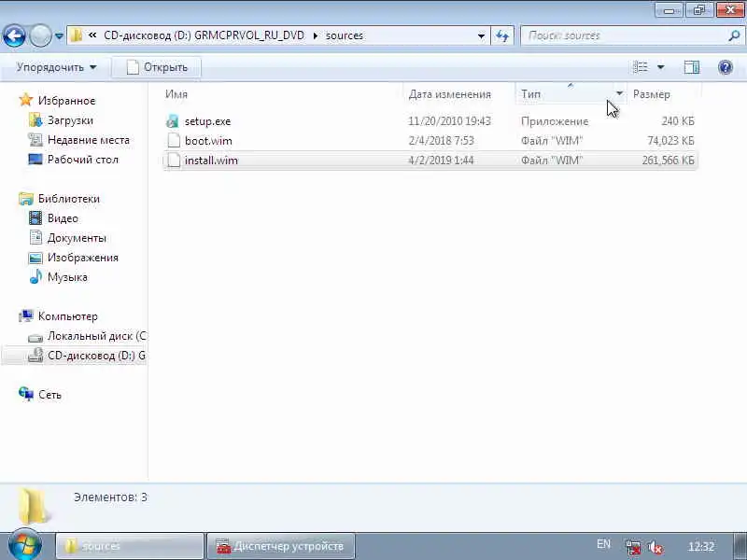Open the recent pages arrow beside navigation buttons
Screen dimensions: 747x560
click(x=59, y=36)
